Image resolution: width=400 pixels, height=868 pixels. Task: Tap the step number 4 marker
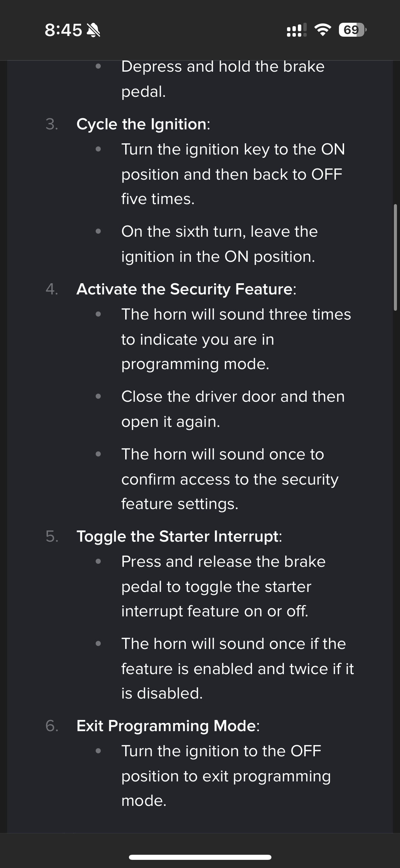click(52, 289)
